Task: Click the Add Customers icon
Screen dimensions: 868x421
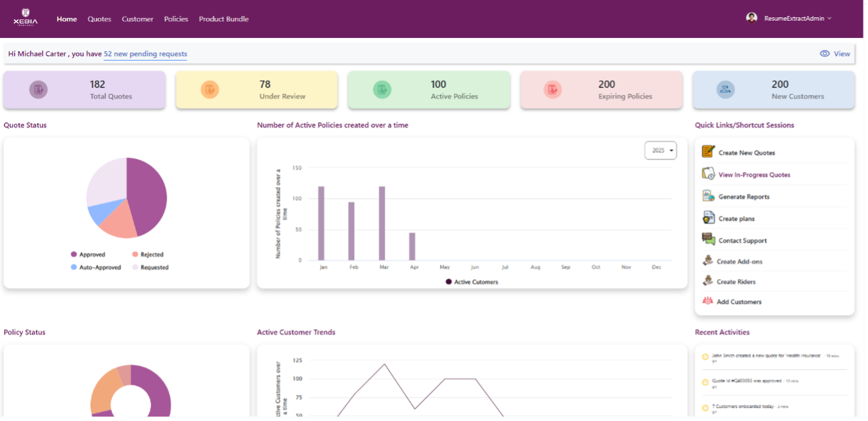Action: point(708,301)
